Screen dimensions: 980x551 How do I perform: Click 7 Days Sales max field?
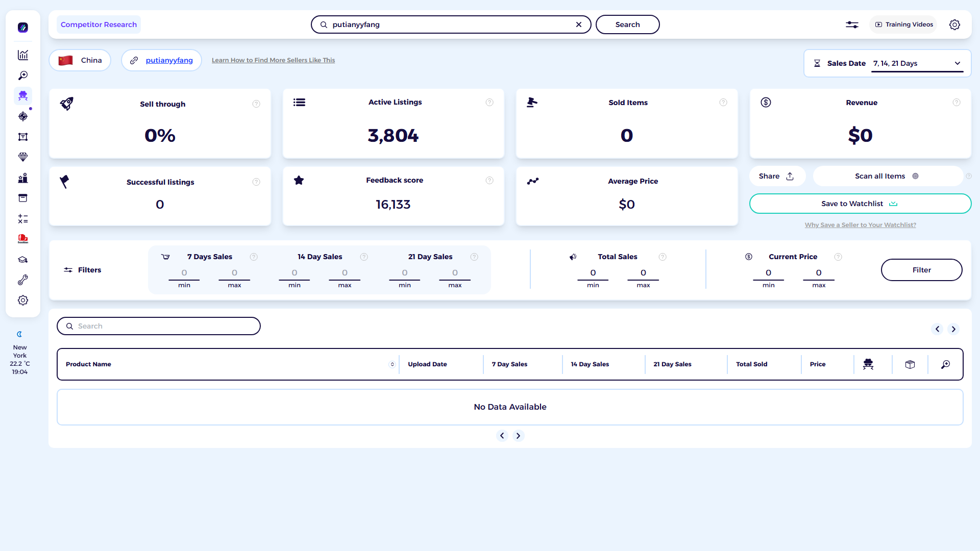tap(234, 273)
